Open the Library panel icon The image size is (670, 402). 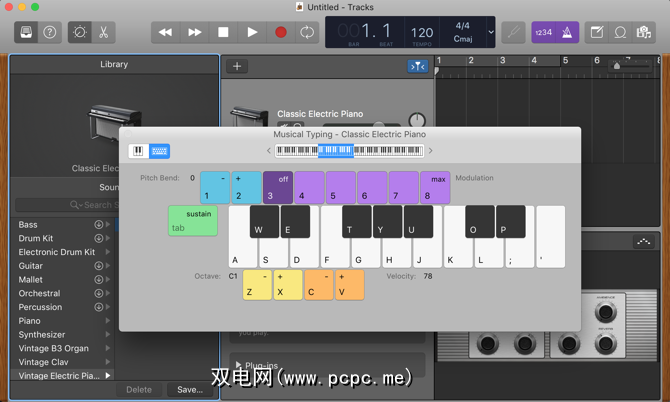(x=27, y=32)
